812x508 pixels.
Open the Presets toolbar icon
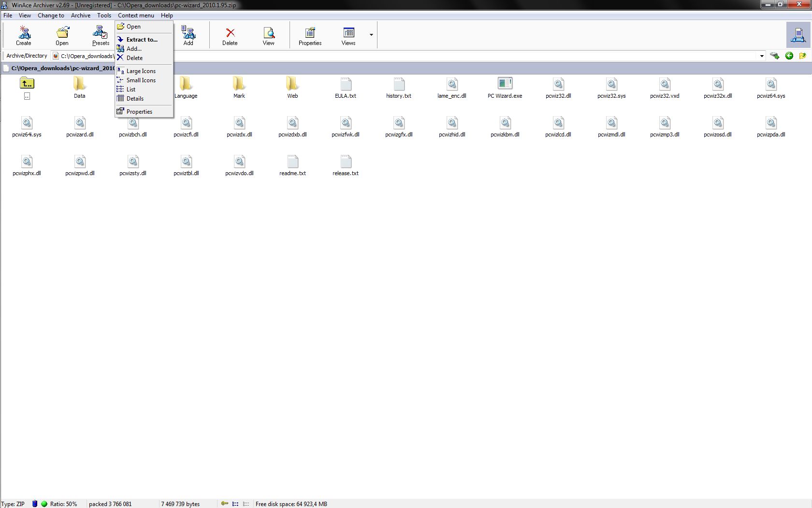point(101,35)
